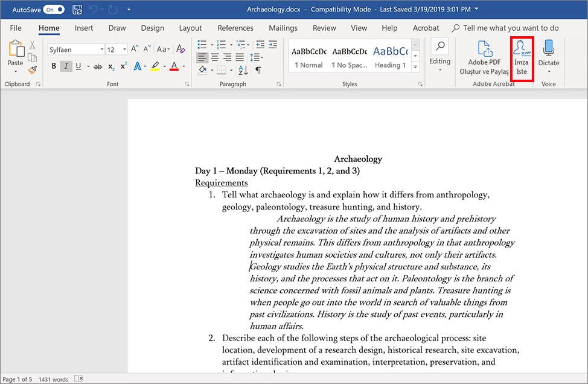The height and width of the screenshot is (384, 588).
Task: Increase paragraph indent
Action: pos(273,45)
